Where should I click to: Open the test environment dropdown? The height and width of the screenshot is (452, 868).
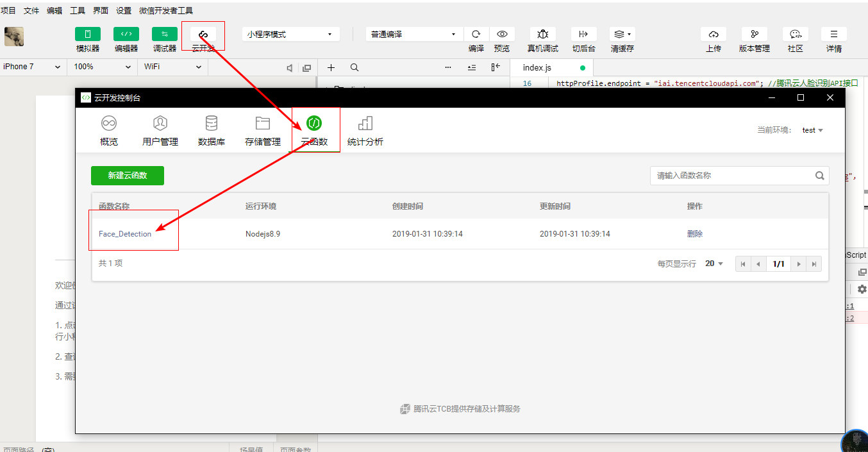pos(812,130)
